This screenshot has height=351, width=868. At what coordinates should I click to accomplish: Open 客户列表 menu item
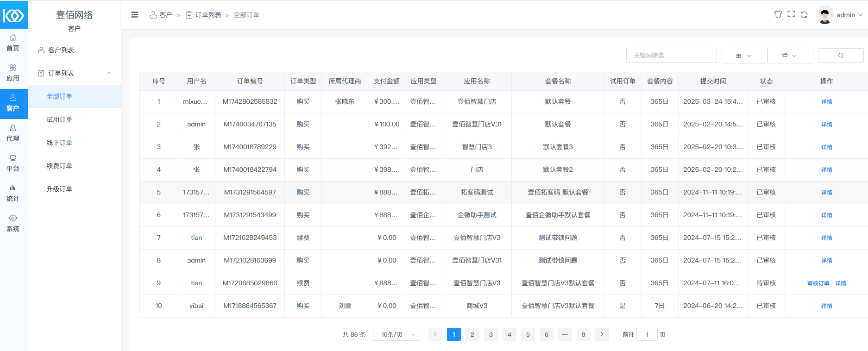tap(75, 50)
